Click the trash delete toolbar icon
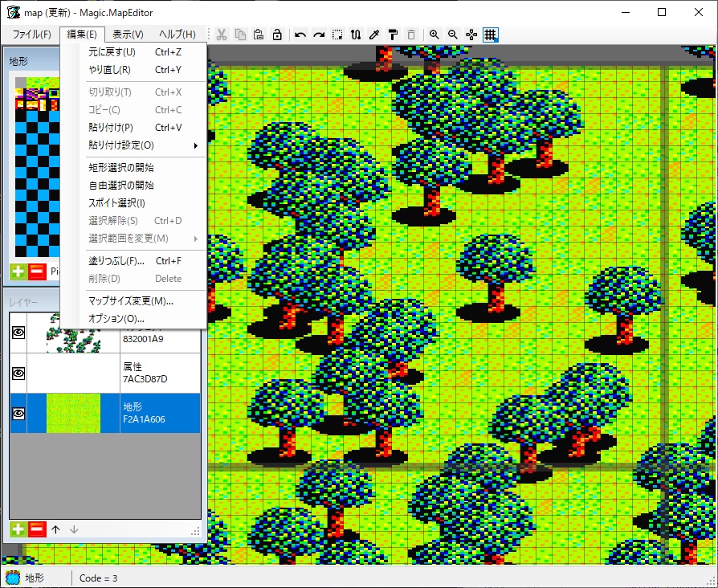 [x=411, y=35]
